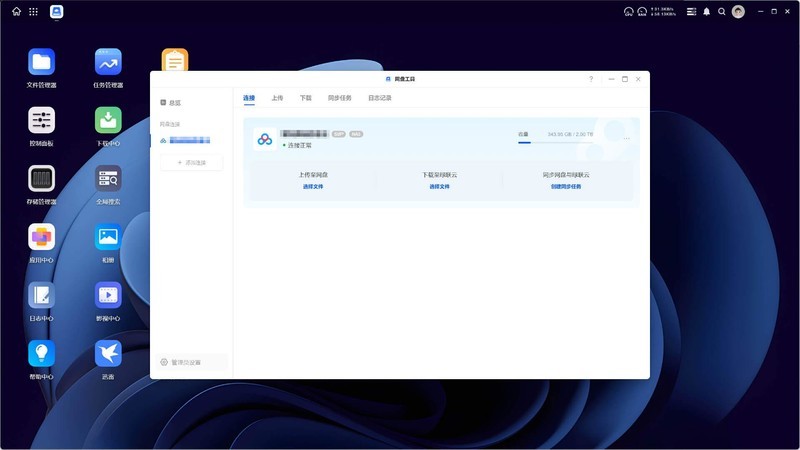The image size is (800, 450).
Task: Click the RAM gauge indicator
Action: pyautogui.click(x=642, y=11)
